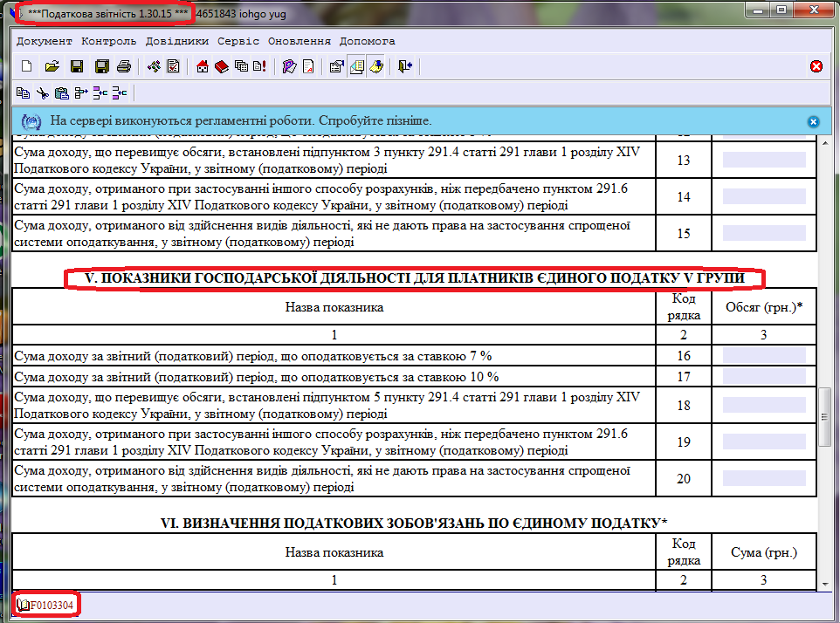Viewport: 840px width, 623px height.
Task: Select the Довідники menu item
Action: (176, 41)
